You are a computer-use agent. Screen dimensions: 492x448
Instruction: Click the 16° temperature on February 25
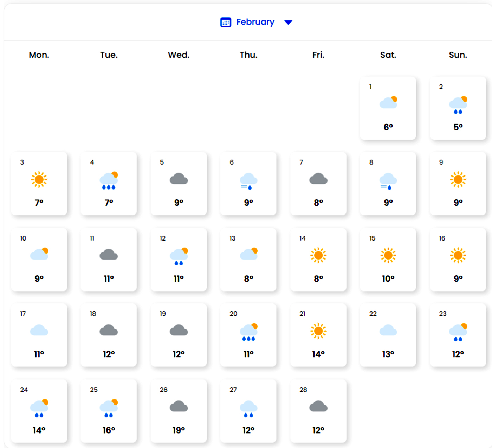coord(109,430)
